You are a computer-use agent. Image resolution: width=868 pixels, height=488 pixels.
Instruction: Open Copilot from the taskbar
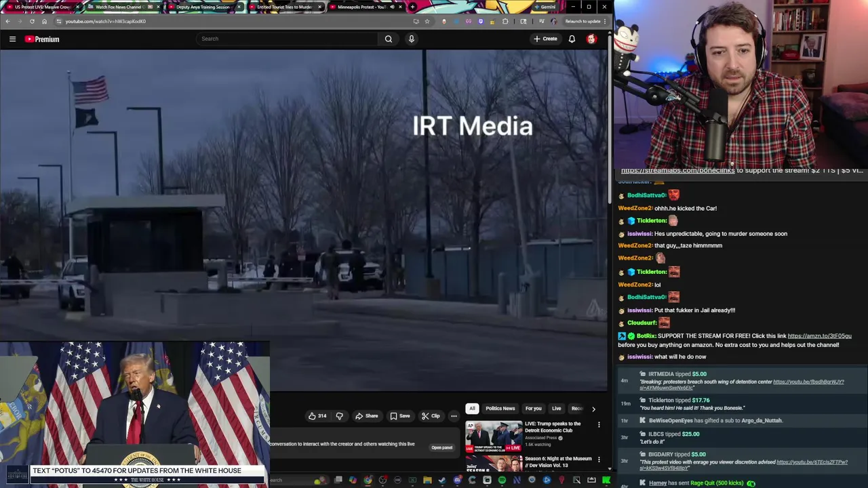point(353,481)
